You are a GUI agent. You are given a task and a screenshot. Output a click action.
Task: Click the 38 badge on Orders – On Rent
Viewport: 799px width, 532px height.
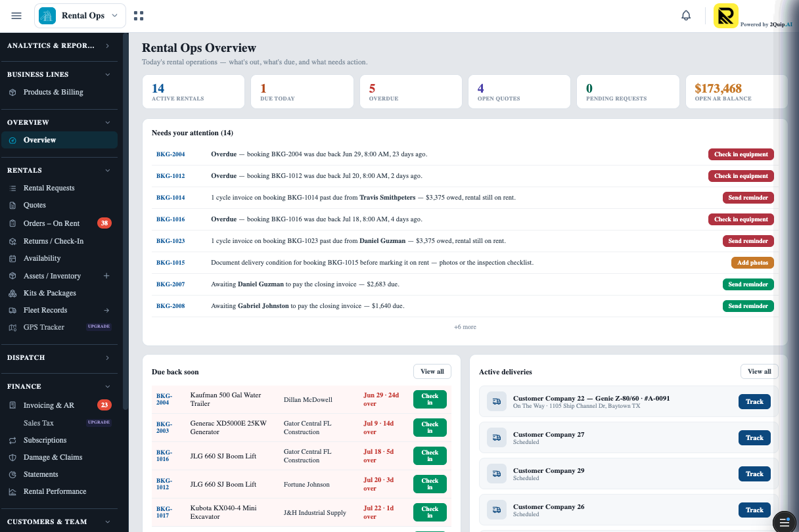104,223
